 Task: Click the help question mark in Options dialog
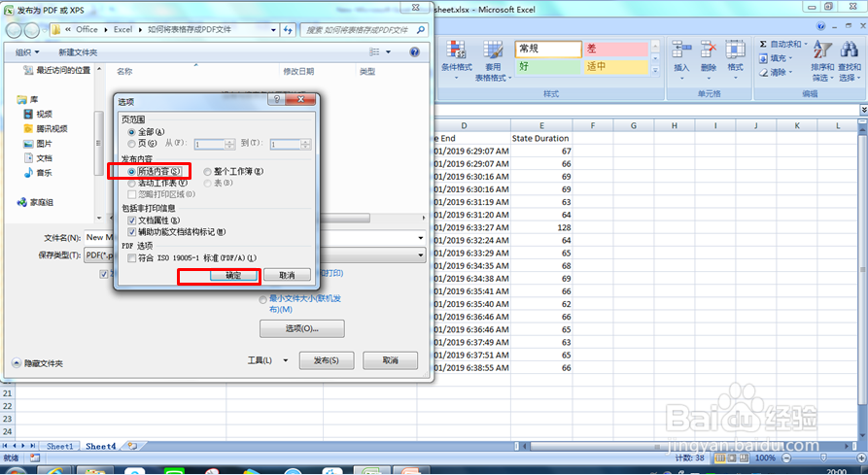pyautogui.click(x=277, y=99)
